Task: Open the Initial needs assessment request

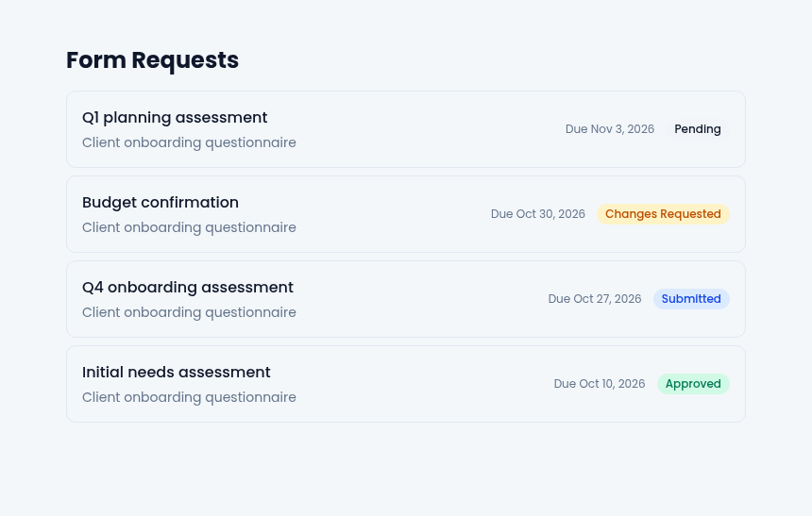Action: [405, 384]
